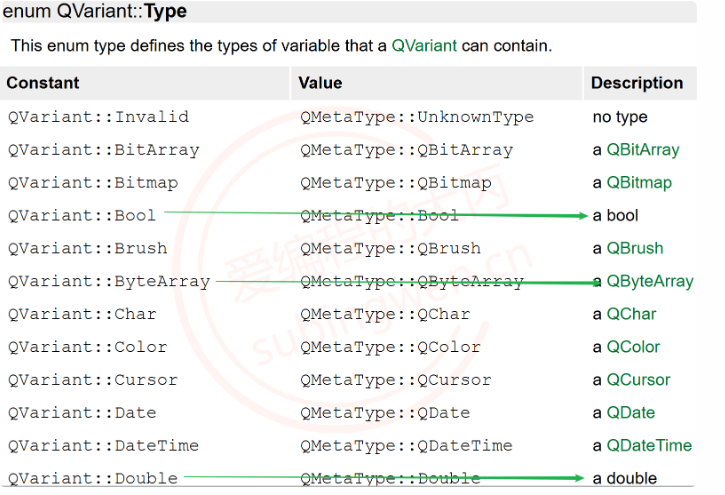The width and height of the screenshot is (725, 495).
Task: Click the QVariant::Cursor constant
Action: pyautogui.click(x=93, y=380)
